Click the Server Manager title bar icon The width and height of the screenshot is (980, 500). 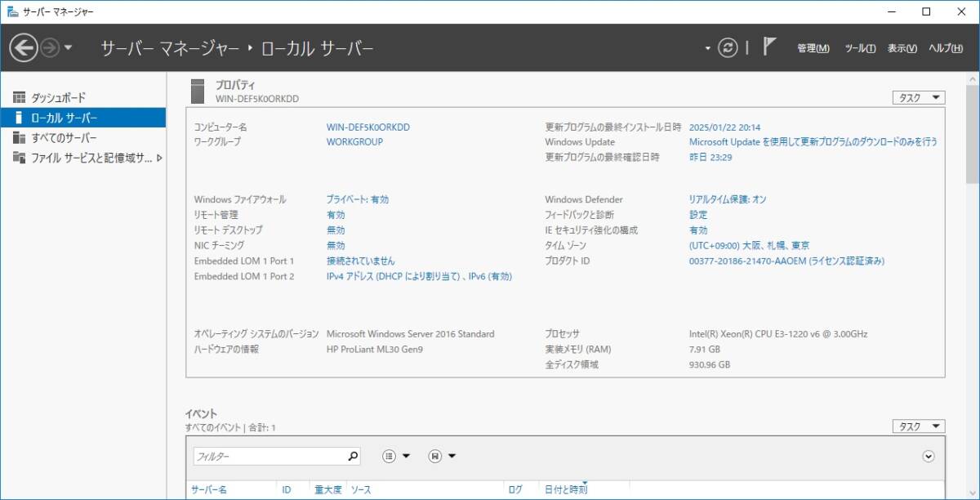(x=13, y=11)
